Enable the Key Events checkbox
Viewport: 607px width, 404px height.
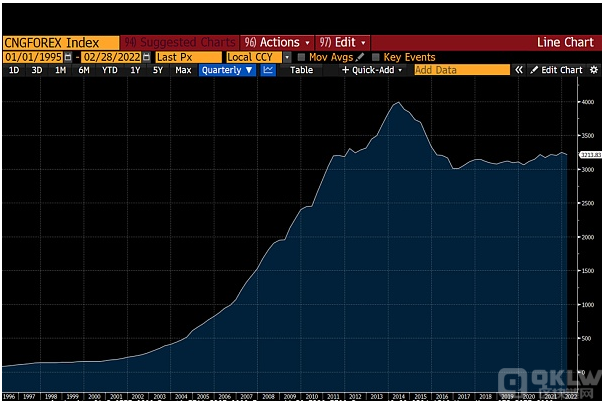pyautogui.click(x=377, y=58)
